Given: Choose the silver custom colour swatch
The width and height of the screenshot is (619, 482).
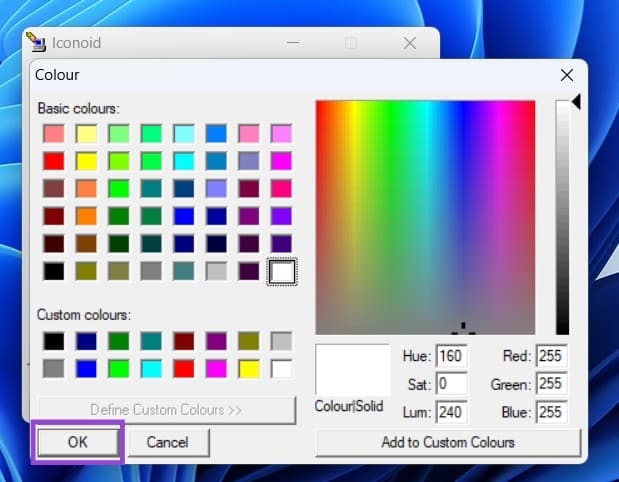Looking at the screenshot, I should (x=281, y=341).
